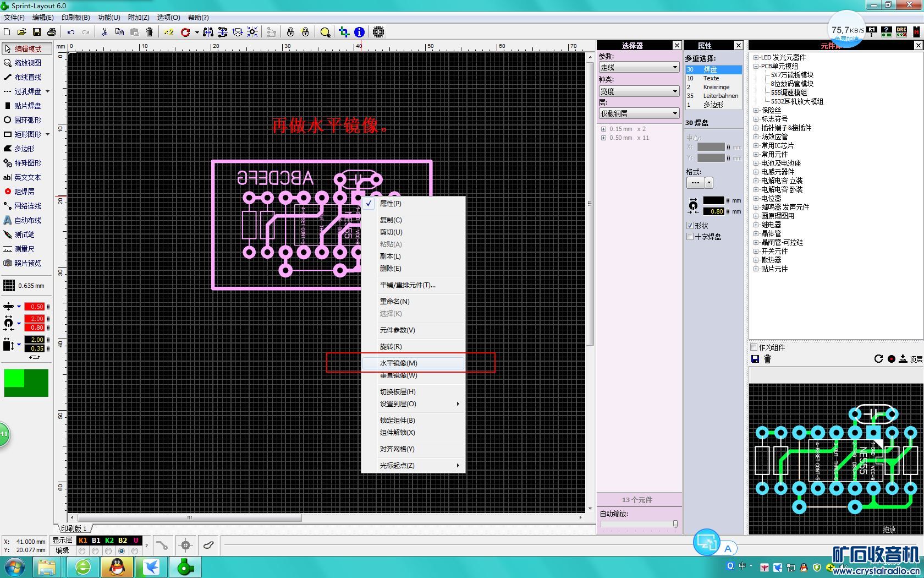
Task: Click the snap to grid toolbar icon
Action: pos(252,32)
